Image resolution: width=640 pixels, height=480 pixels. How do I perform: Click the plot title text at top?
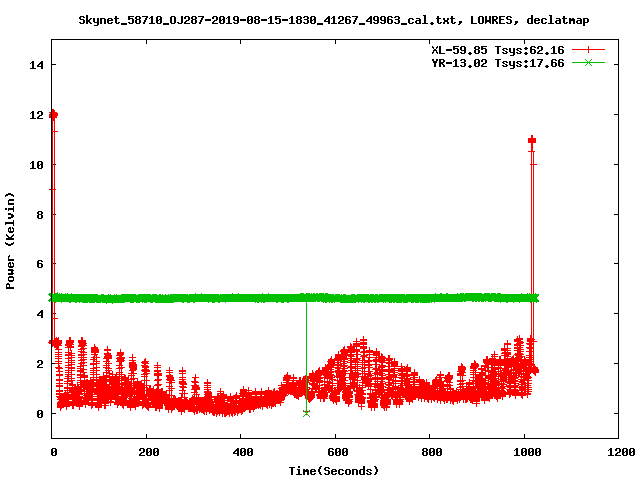[333, 20]
